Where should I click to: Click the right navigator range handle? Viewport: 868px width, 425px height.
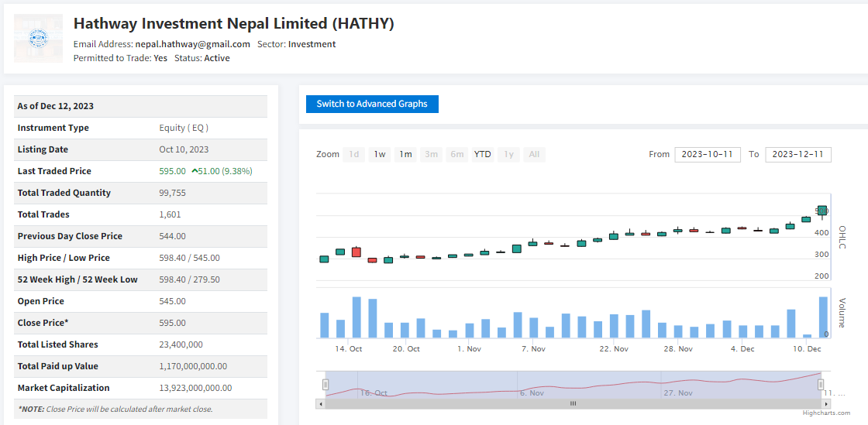pos(821,385)
